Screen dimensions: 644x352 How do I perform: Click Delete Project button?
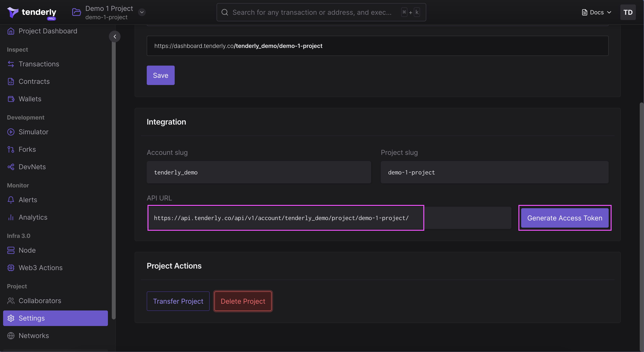[x=243, y=301]
